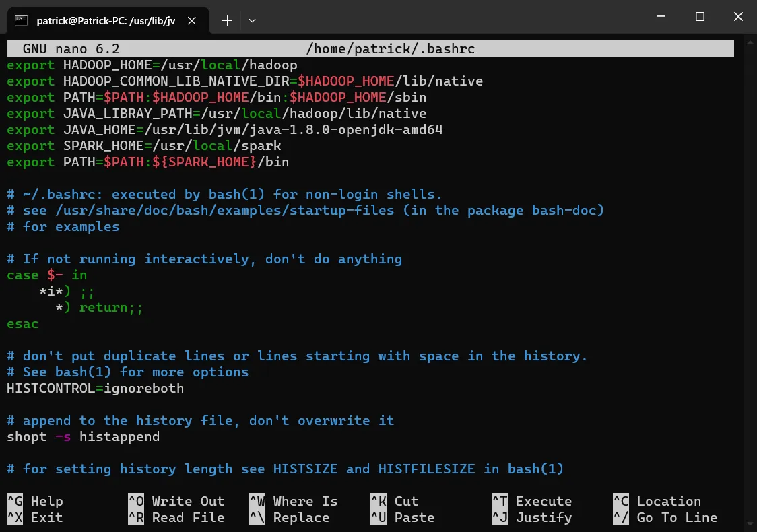The height and width of the screenshot is (532, 757).
Task: Click the /home/patrick/.bashrc filename in header
Action: pyautogui.click(x=391, y=48)
